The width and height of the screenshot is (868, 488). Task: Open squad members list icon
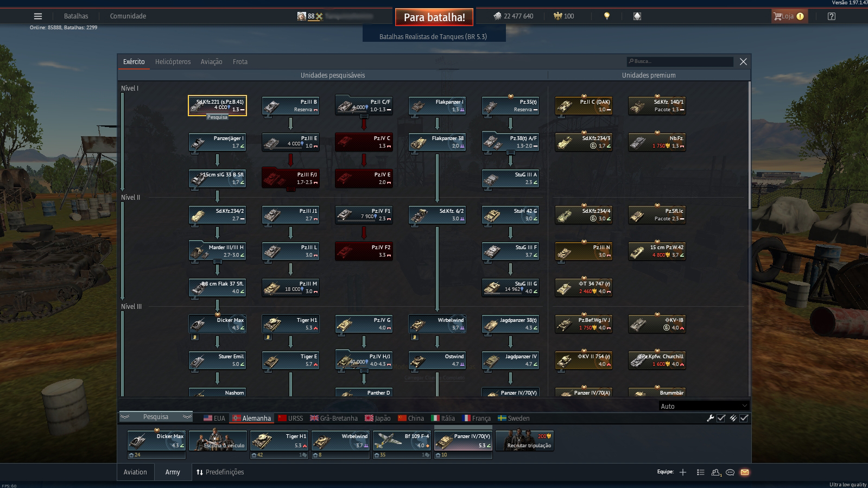(701, 472)
